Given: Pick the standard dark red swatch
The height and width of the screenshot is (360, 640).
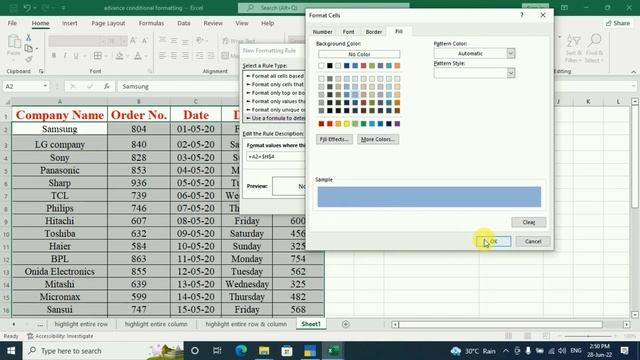Looking at the screenshot, I should (321, 124).
